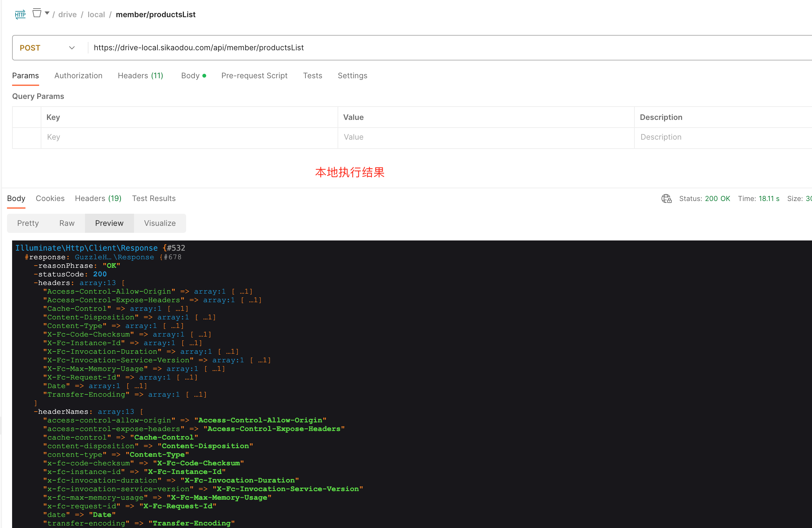The height and width of the screenshot is (528, 812).
Task: Click the 'Illuminate\Http\Client\Response' class name
Action: (86, 248)
